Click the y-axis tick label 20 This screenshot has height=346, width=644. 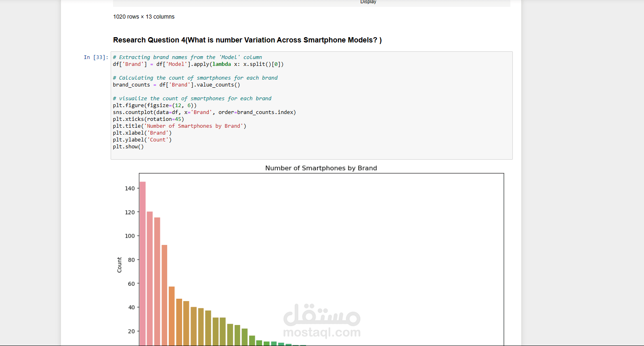131,331
